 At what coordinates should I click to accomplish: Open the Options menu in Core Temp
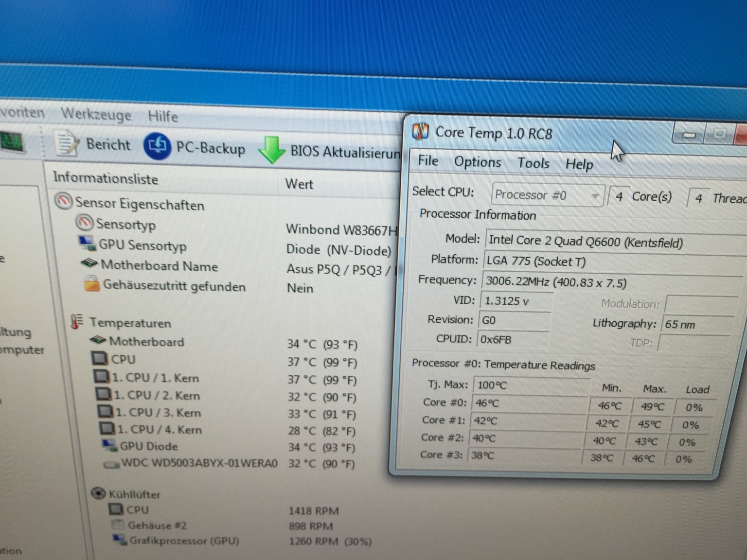click(478, 162)
